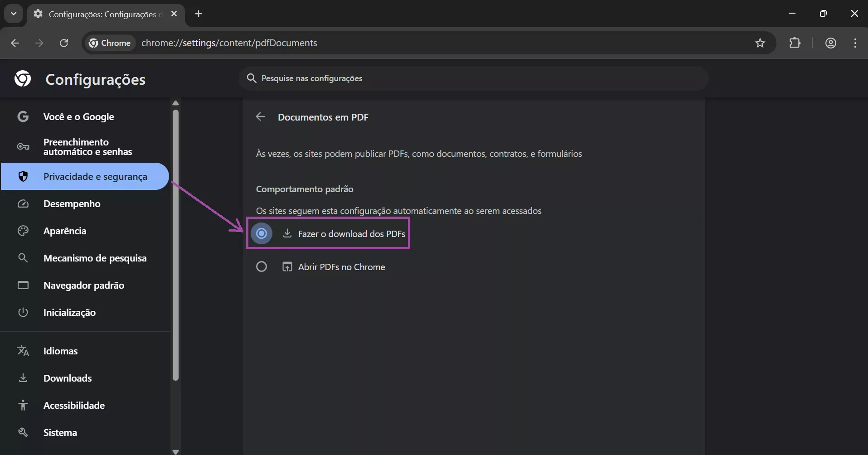Open Preenchimento automático via key icon

tap(23, 147)
